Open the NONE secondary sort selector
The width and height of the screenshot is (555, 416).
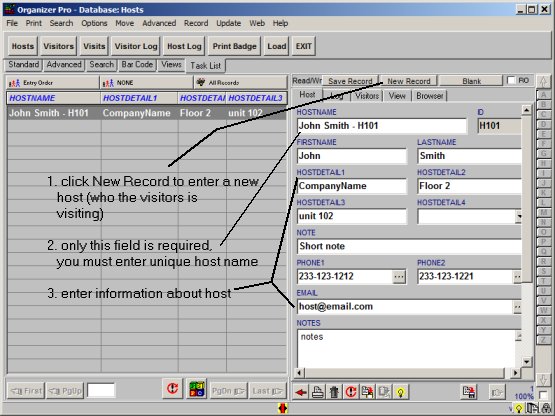(x=147, y=83)
